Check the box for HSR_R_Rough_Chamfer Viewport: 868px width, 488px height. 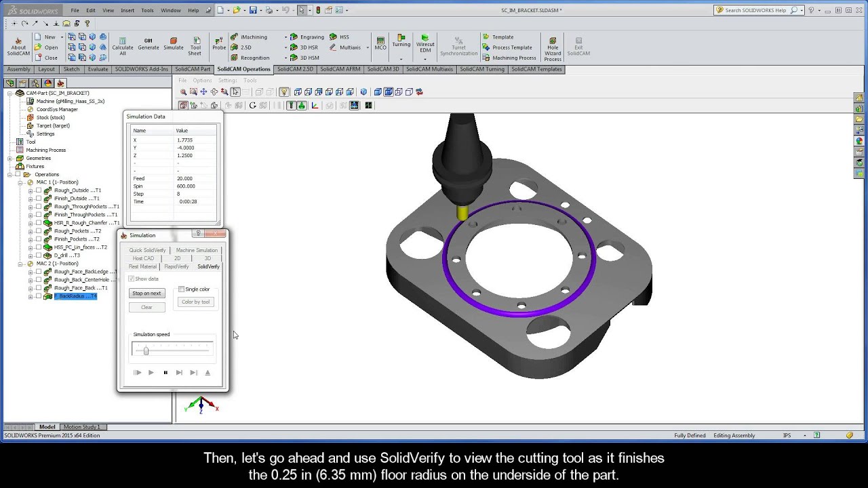click(38, 223)
